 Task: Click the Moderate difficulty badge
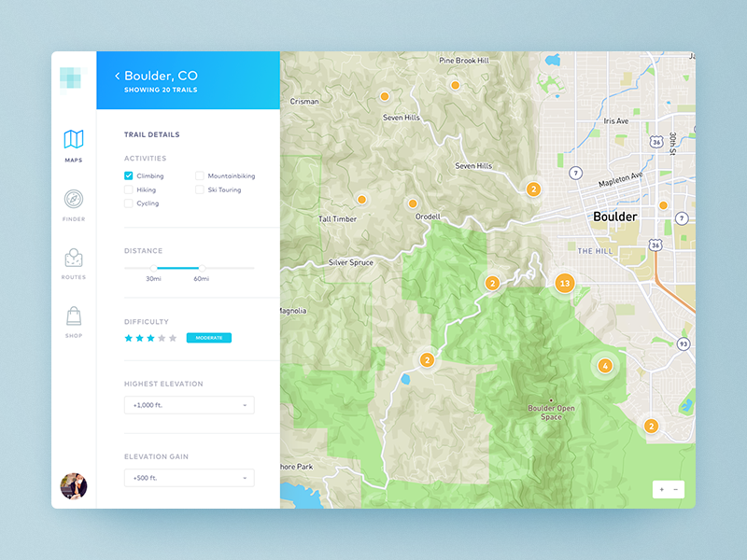click(208, 338)
